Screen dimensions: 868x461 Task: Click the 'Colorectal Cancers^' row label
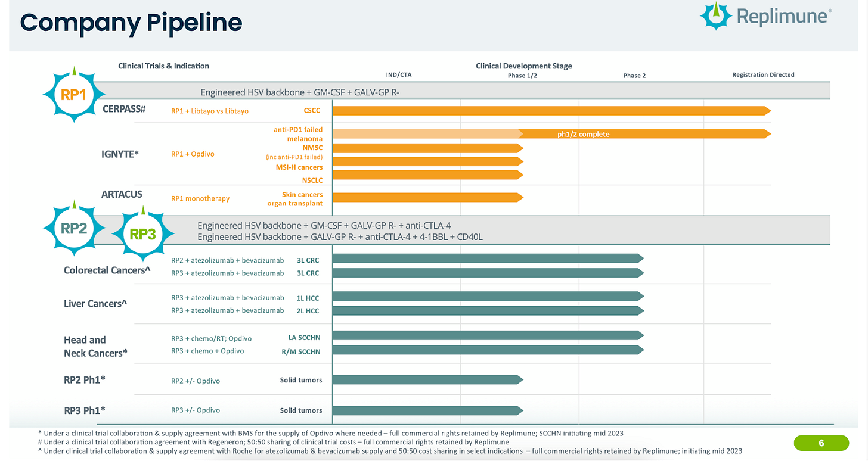[106, 270]
